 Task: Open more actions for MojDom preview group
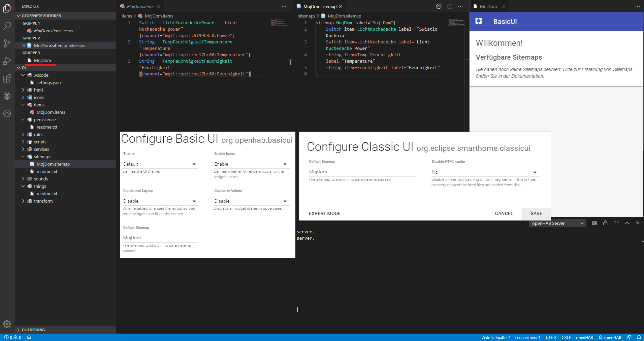638,6
